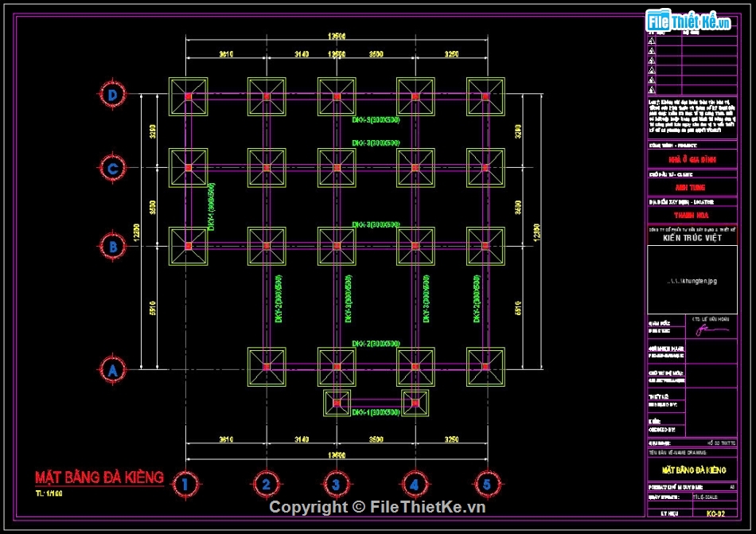The image size is (756, 534).
Task: Pick the axis bubble numbered 1
Action: pyautogui.click(x=185, y=484)
